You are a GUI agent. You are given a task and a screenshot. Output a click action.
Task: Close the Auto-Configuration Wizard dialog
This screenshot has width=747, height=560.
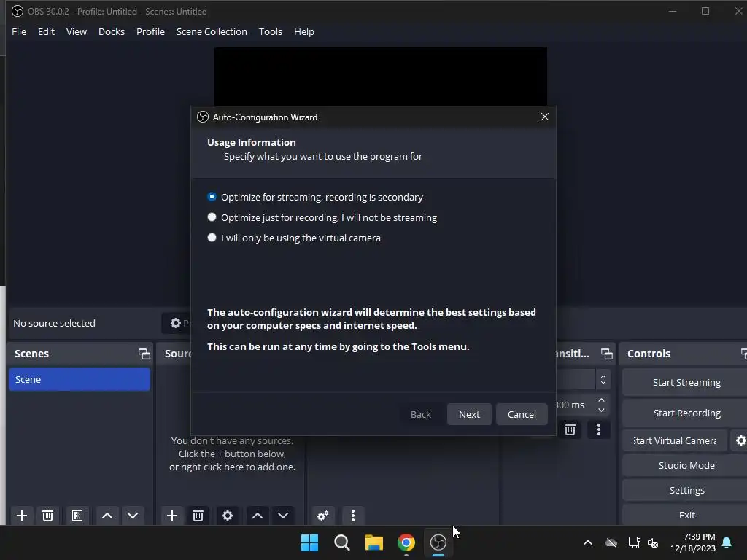click(x=545, y=117)
